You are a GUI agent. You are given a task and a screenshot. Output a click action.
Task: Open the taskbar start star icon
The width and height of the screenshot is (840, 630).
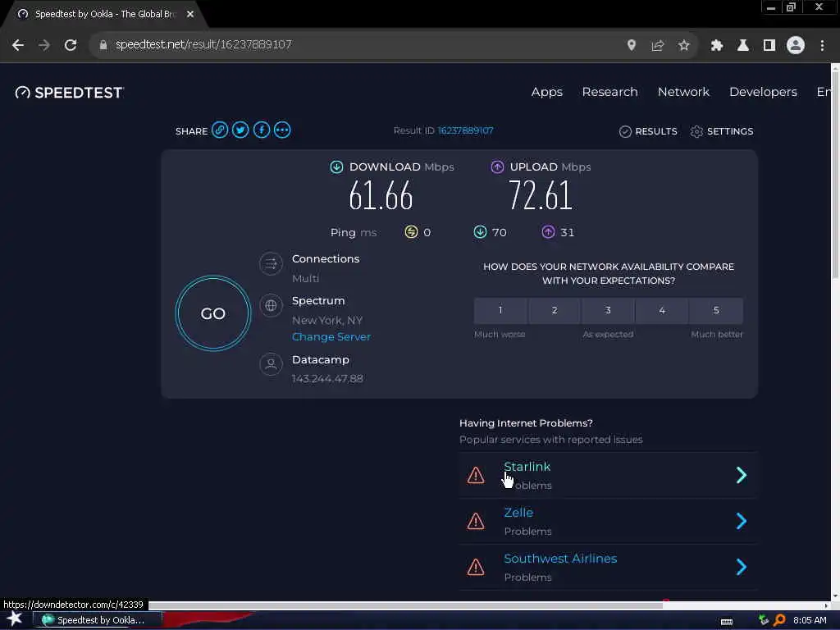[15, 619]
